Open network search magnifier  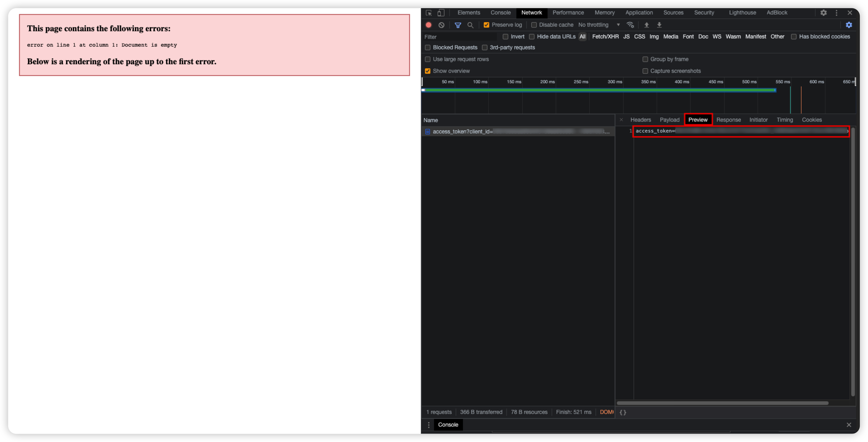[470, 25]
